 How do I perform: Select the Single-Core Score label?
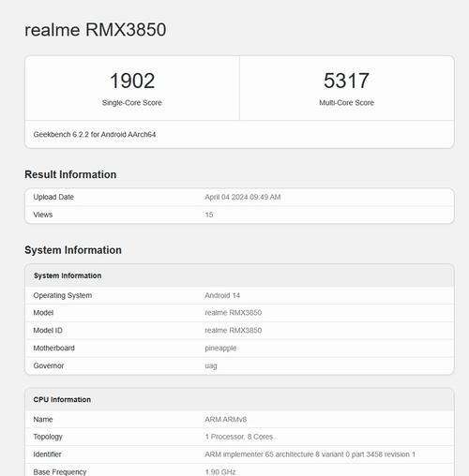click(x=132, y=103)
